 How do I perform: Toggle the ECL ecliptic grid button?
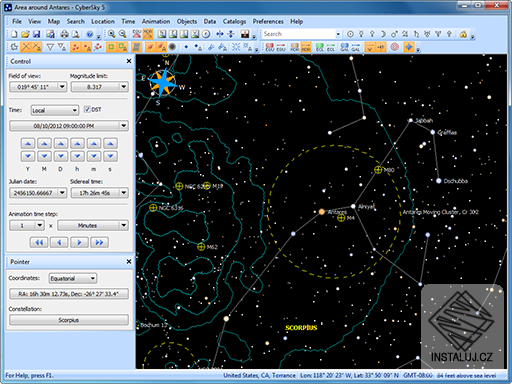click(x=320, y=47)
